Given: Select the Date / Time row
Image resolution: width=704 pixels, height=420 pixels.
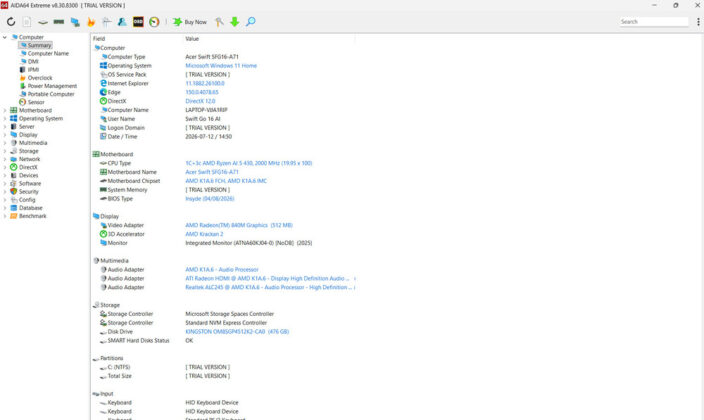Looking at the screenshot, I should tap(223, 137).
